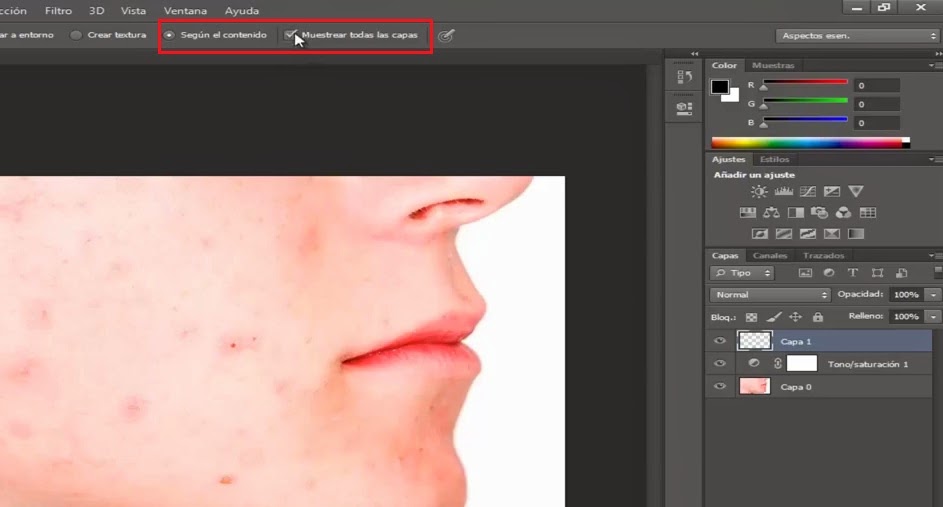Open the Relleno slider dropdown arrow
The height and width of the screenshot is (507, 943).
(933, 316)
